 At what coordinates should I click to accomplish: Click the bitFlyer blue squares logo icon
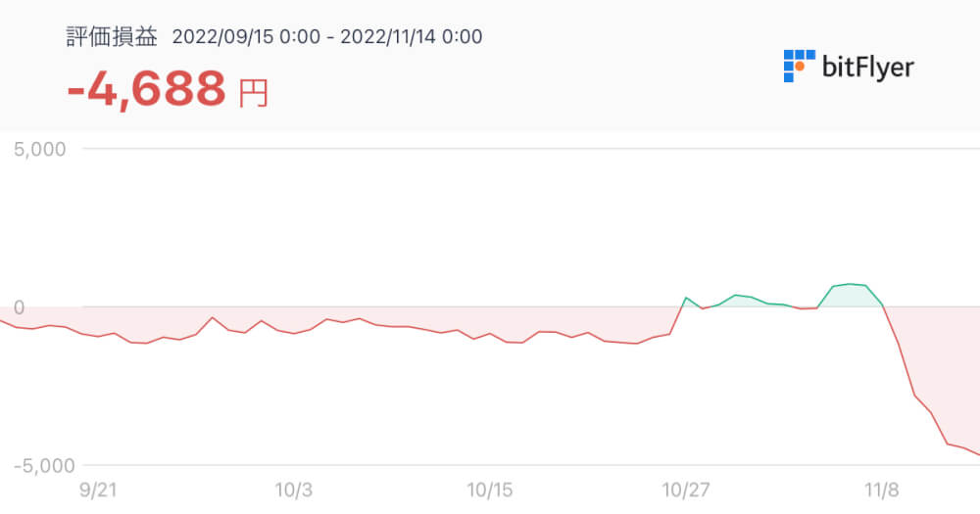(x=800, y=66)
